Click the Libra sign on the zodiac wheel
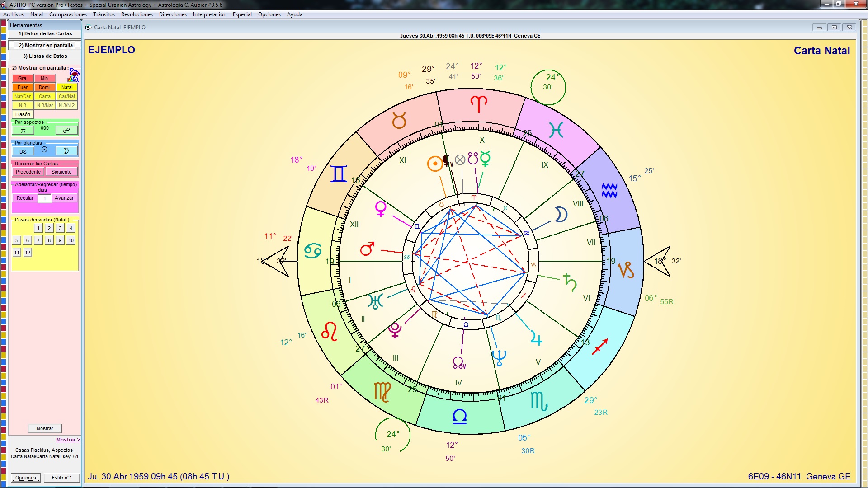This screenshot has height=488, width=868. pyautogui.click(x=460, y=416)
